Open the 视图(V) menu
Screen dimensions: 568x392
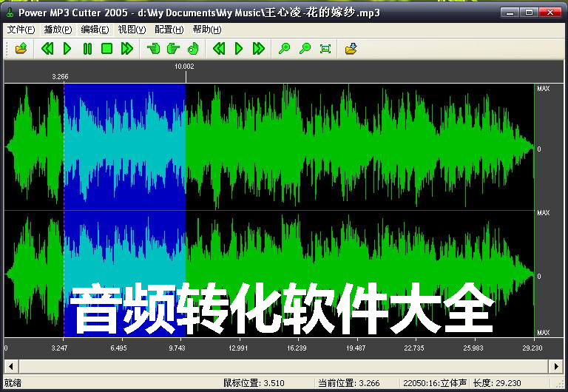pos(132,30)
